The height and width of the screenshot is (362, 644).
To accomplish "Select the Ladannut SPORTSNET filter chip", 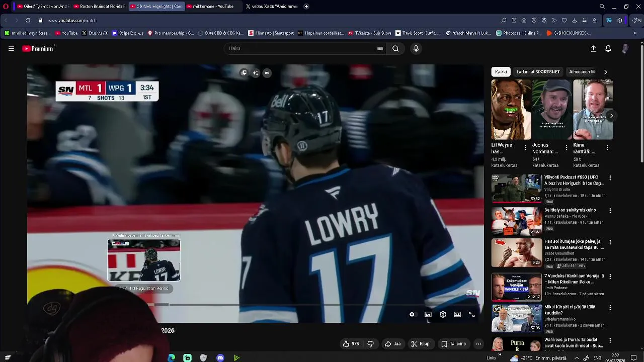I will click(538, 72).
